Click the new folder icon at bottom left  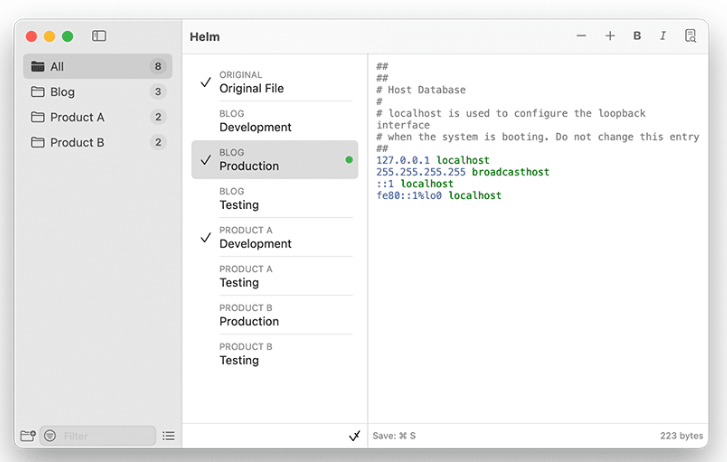(28, 436)
